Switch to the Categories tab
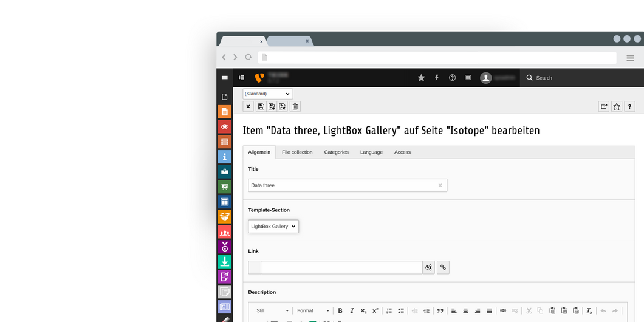644x322 pixels. tap(336, 152)
